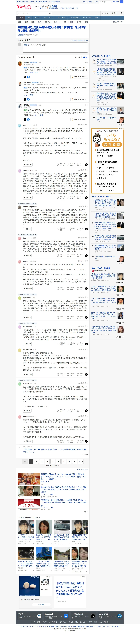Click なるほど icon on tom's comment

click(68, 165)
